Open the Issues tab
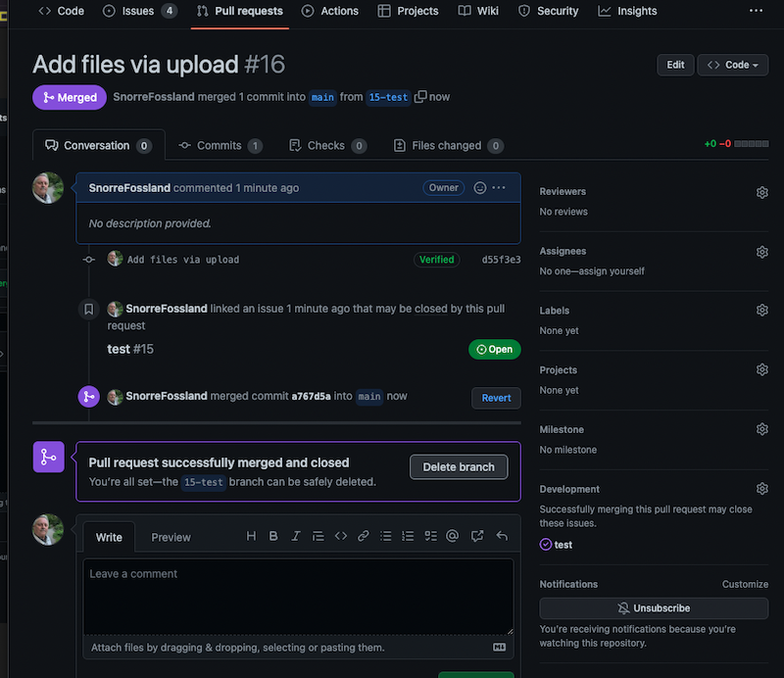This screenshot has height=678, width=784. [139, 11]
